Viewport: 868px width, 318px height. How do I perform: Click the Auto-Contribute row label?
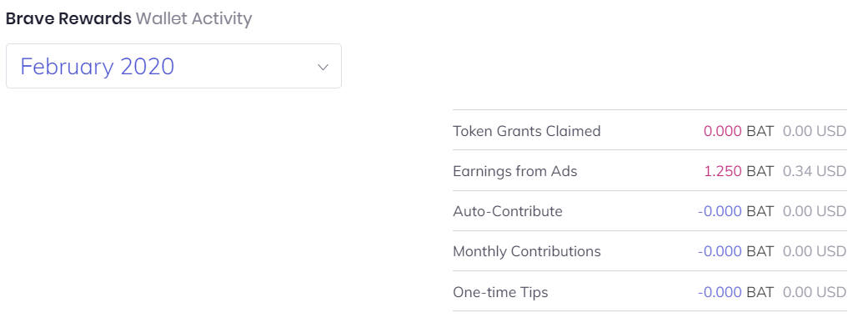click(508, 211)
